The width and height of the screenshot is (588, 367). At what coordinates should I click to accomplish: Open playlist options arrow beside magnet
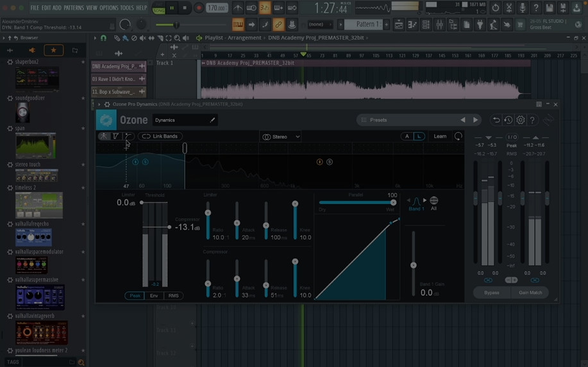click(x=95, y=38)
